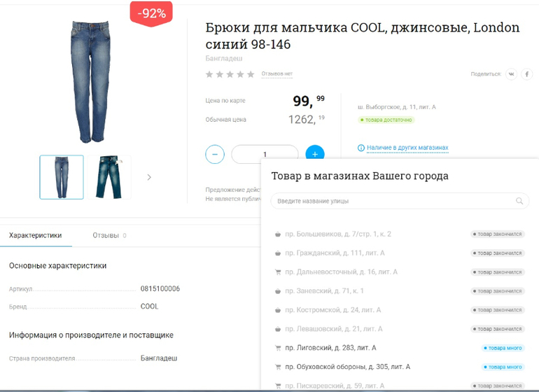Open the Наличие в других магазинах link

(x=407, y=148)
